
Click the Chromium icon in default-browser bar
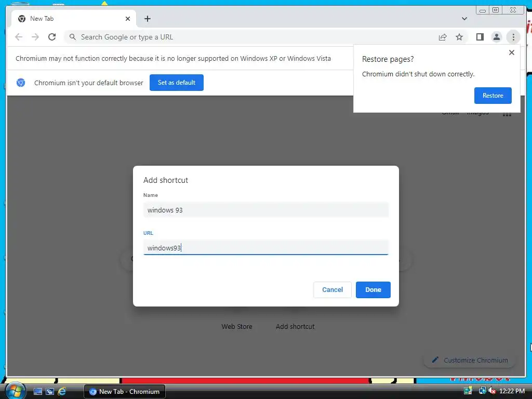click(21, 83)
